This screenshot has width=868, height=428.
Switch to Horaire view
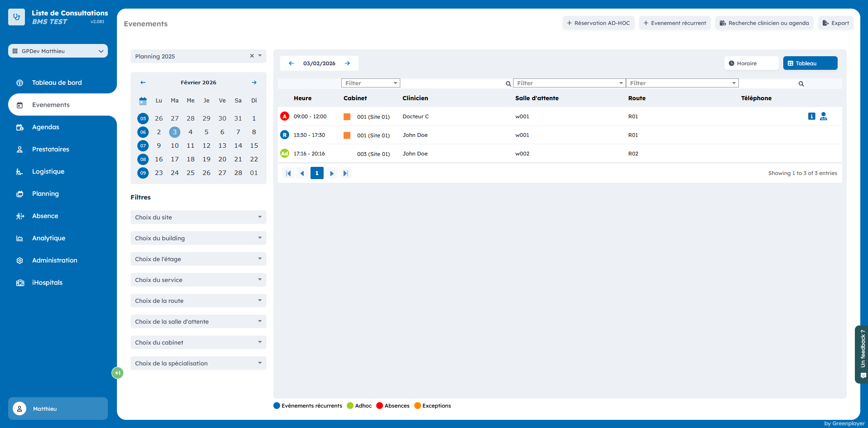[751, 63]
